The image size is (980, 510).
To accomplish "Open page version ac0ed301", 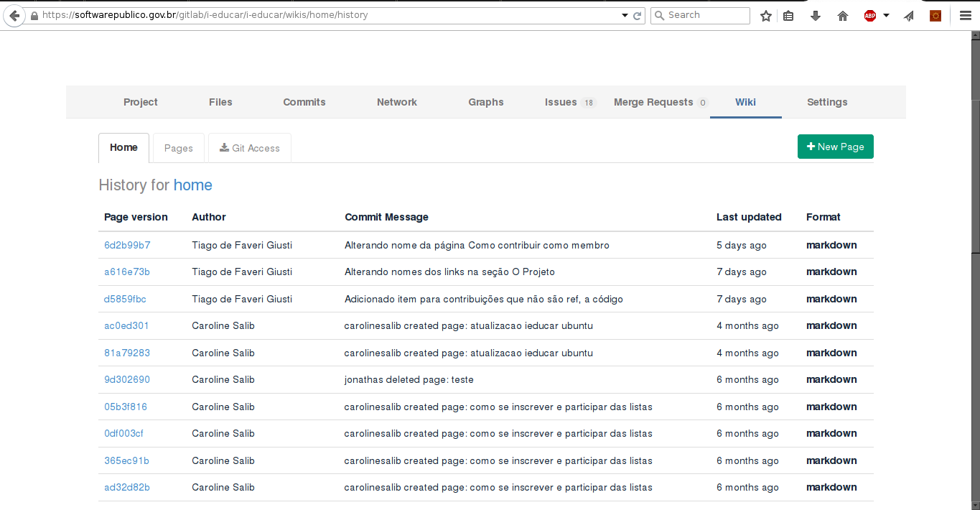I will coord(126,325).
